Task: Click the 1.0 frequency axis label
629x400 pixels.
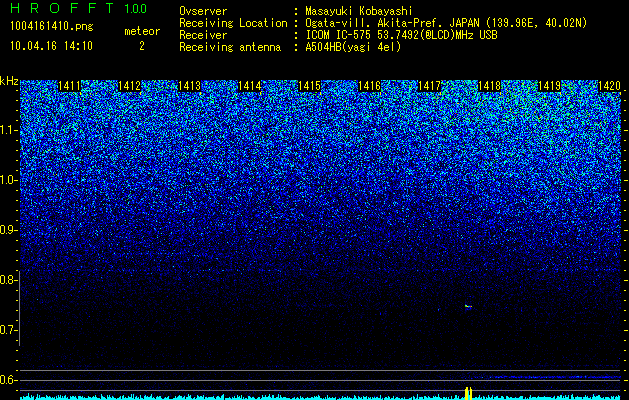Action: pos(8,181)
